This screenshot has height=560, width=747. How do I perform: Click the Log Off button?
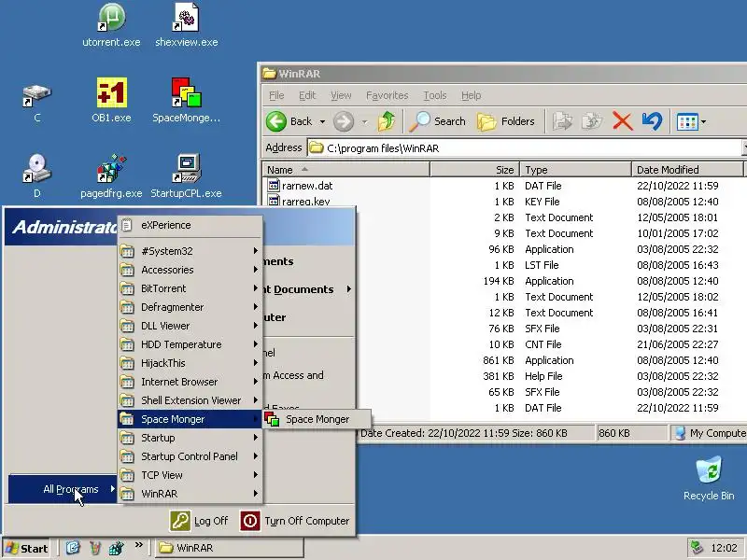coord(200,521)
